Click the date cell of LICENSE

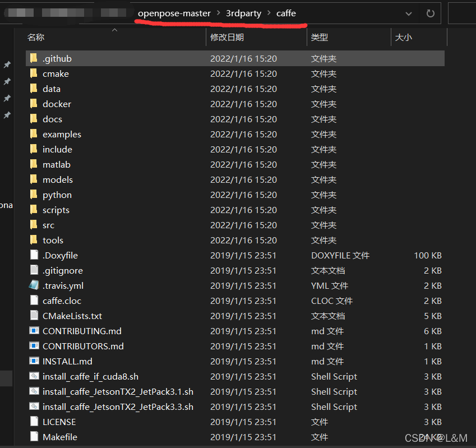click(x=243, y=422)
